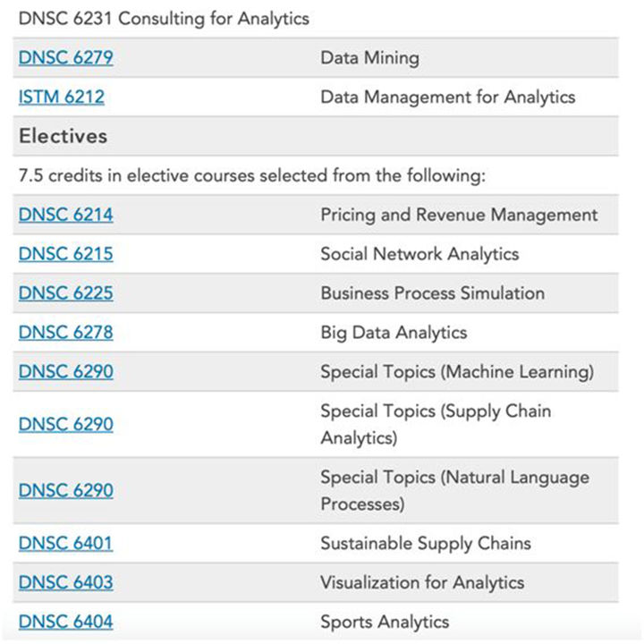This screenshot has width=644, height=644.
Task: Click the DNSC 6214 link
Action: click(65, 215)
